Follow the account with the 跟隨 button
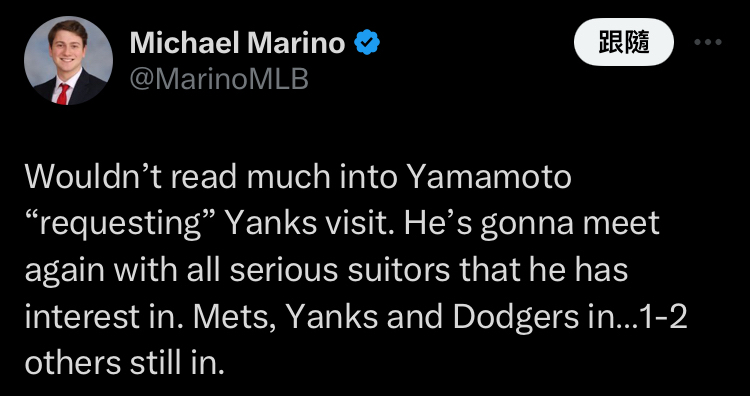750x396 pixels. pos(624,43)
